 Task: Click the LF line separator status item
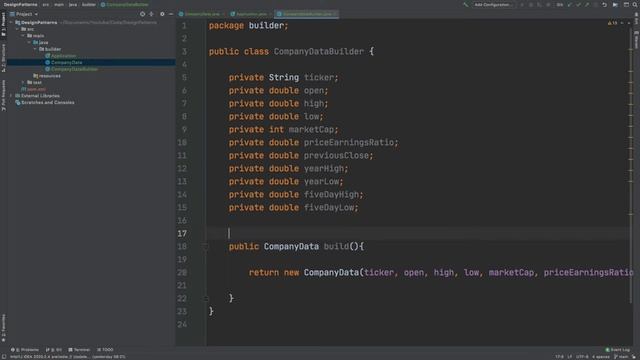pos(570,357)
